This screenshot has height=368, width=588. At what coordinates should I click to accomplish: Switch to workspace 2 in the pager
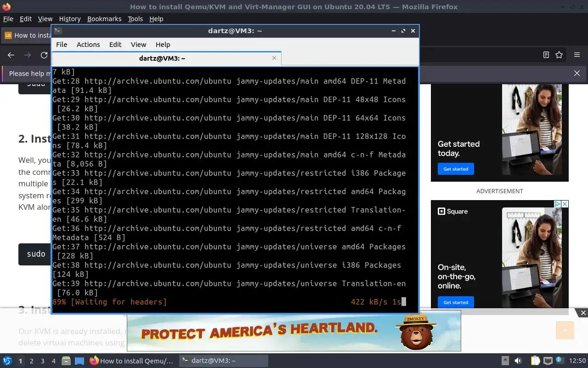32,361
